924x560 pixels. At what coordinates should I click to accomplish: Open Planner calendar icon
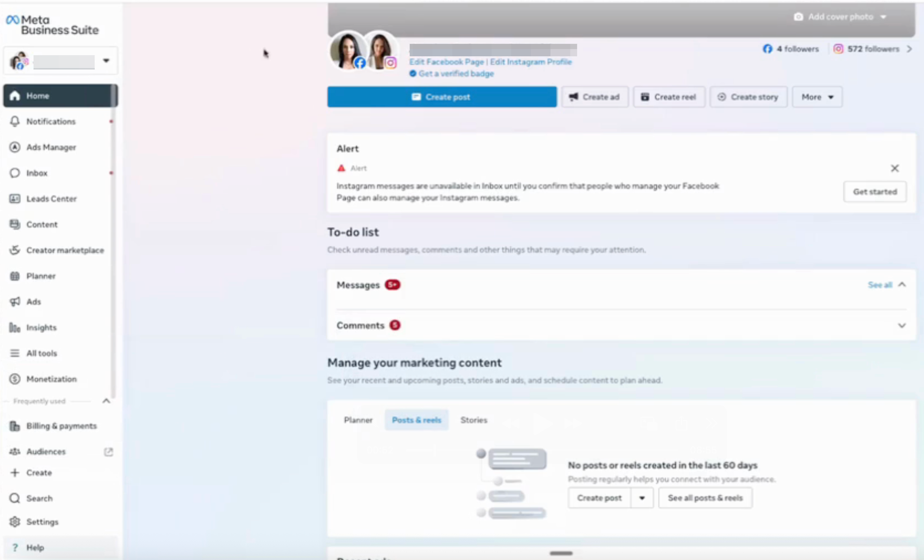[x=15, y=276]
